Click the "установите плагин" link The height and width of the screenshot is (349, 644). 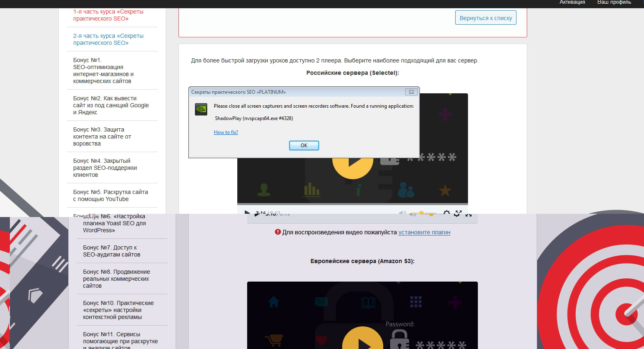(x=424, y=232)
